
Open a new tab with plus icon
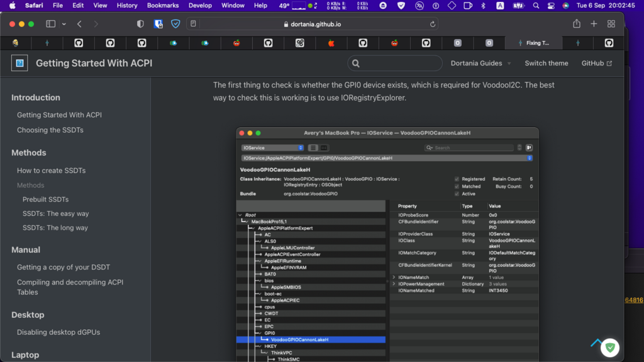click(594, 24)
